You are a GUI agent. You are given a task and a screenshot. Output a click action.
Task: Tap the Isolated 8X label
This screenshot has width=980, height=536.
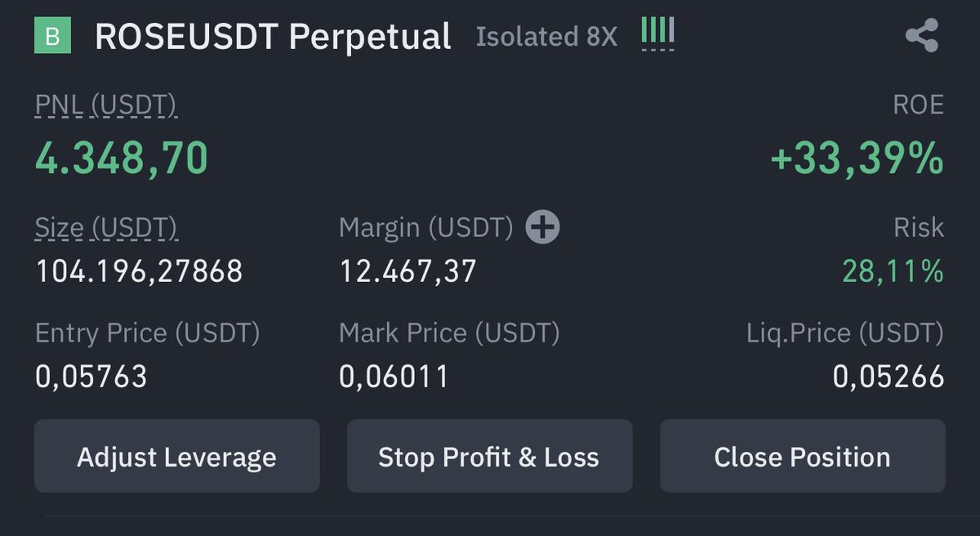(x=546, y=37)
